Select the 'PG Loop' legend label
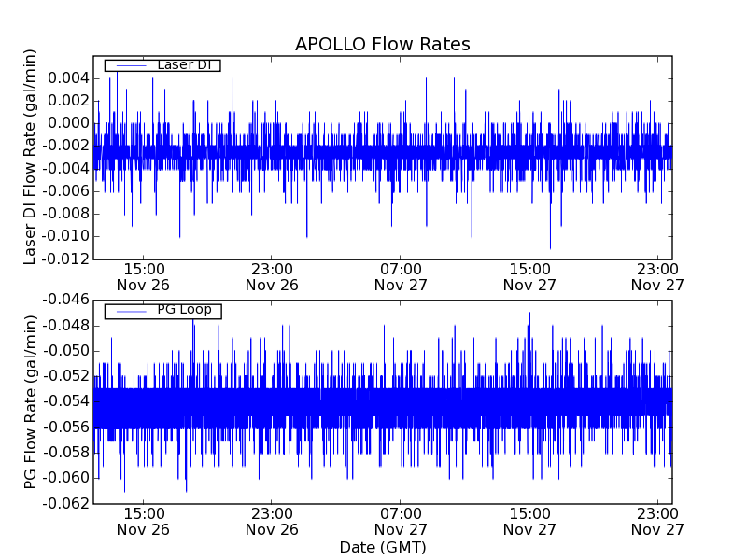This screenshot has width=747, height=560. [x=184, y=310]
